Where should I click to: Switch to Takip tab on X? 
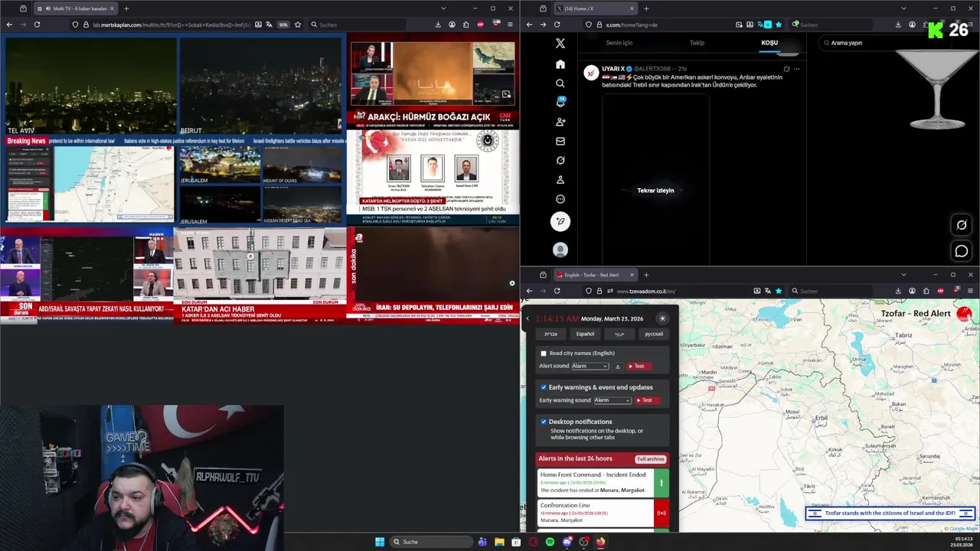point(697,43)
